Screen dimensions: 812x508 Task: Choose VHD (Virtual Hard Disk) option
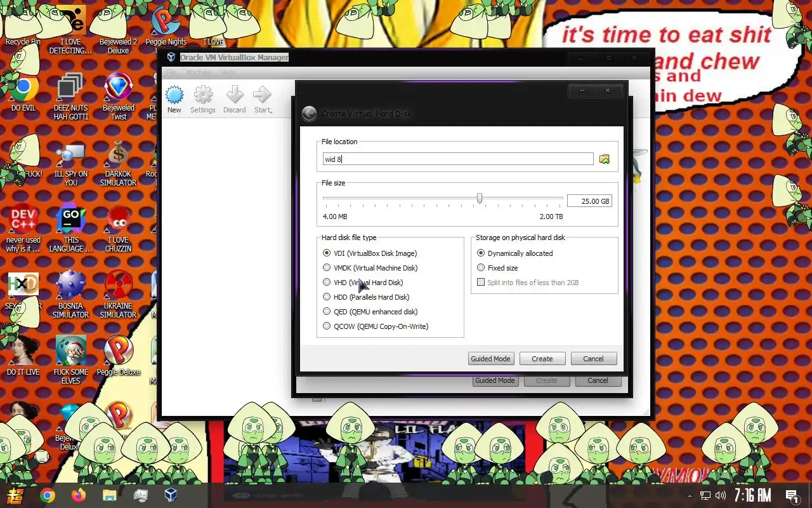(363, 283)
